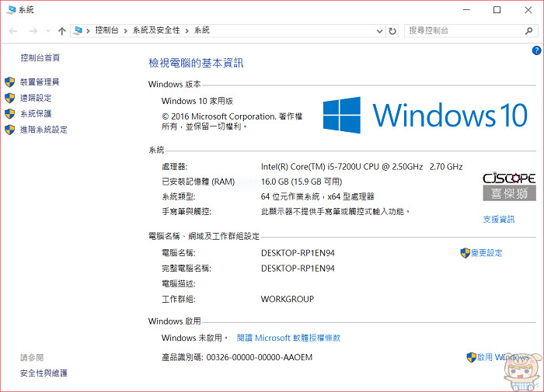The width and height of the screenshot is (544, 392).
Task: Click the 64 位元作業系統 system type text
Action: [x=317, y=196]
